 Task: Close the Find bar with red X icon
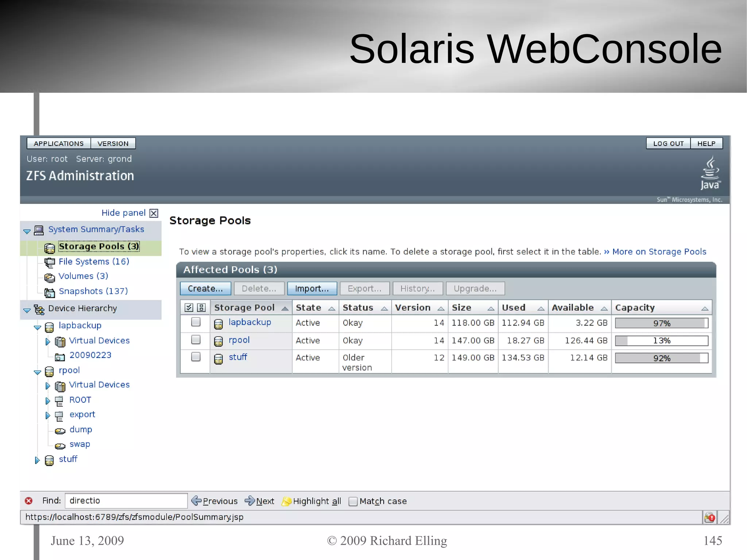coord(28,501)
